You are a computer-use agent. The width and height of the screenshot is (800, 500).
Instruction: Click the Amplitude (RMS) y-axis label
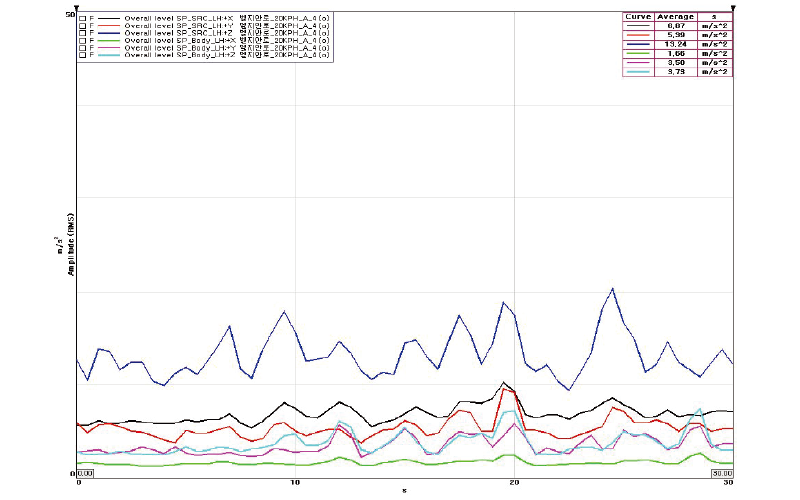(x=70, y=247)
